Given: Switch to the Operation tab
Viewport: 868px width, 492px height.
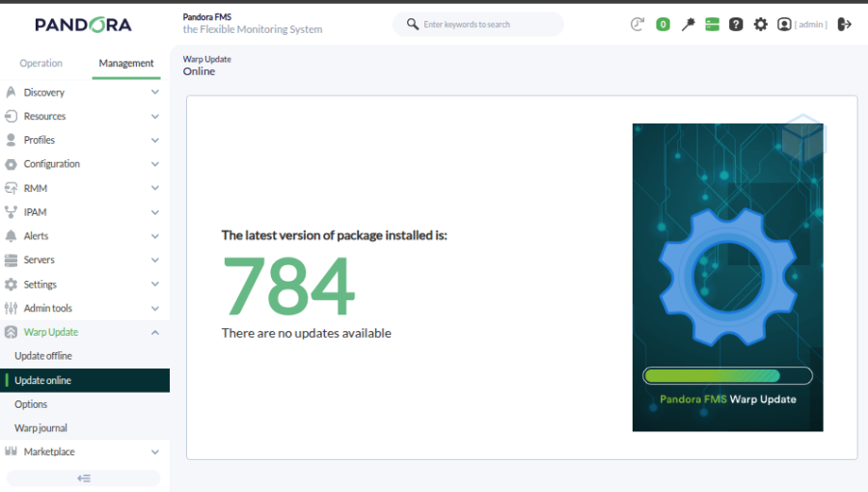Looking at the screenshot, I should pos(41,63).
